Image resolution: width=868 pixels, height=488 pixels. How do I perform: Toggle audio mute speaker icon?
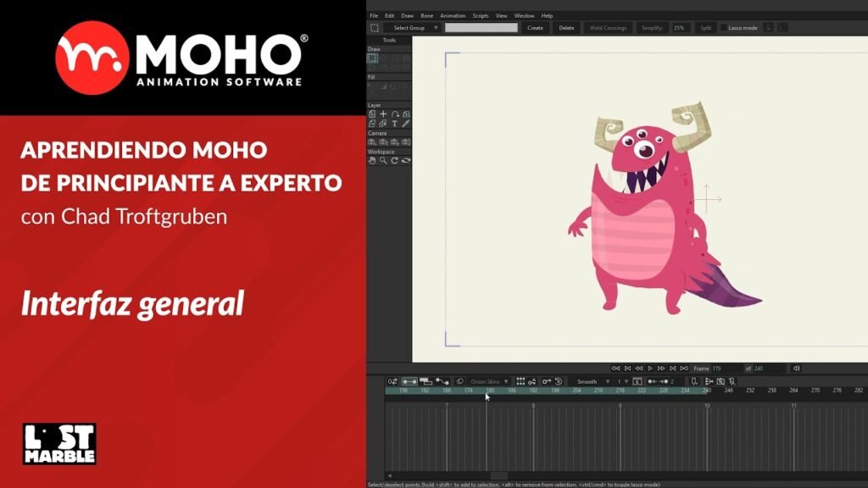797,369
